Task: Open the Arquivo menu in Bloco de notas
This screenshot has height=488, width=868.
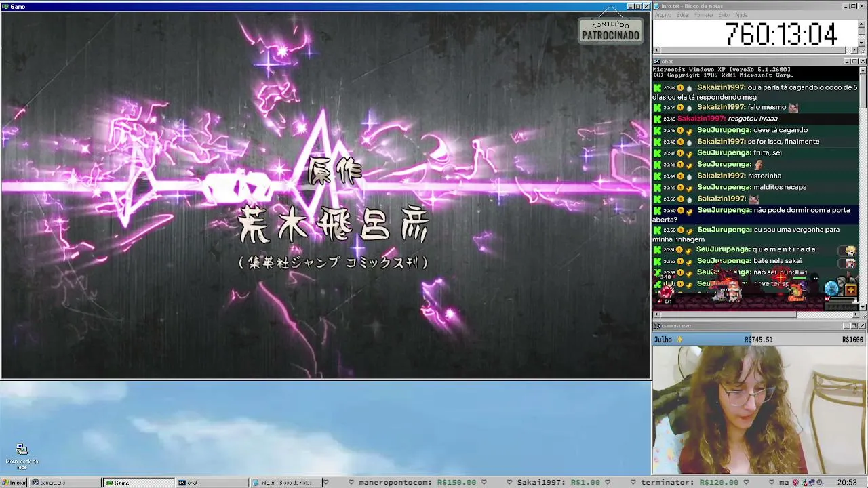Action: tap(663, 15)
